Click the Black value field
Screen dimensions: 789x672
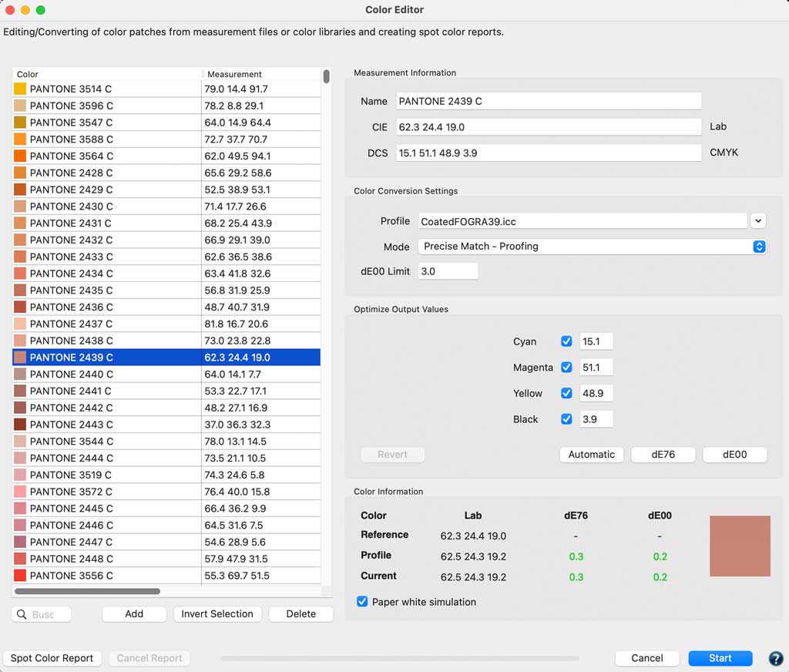click(x=596, y=418)
